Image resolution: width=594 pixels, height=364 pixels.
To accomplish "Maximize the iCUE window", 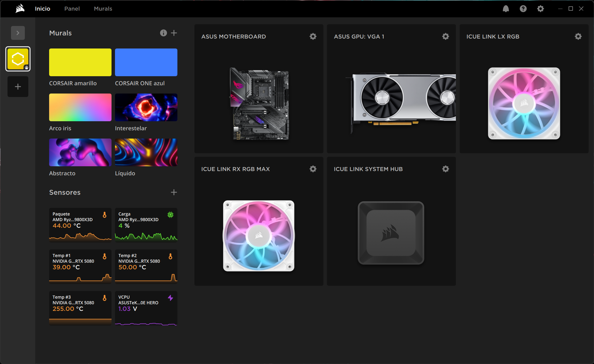I will pyautogui.click(x=571, y=9).
